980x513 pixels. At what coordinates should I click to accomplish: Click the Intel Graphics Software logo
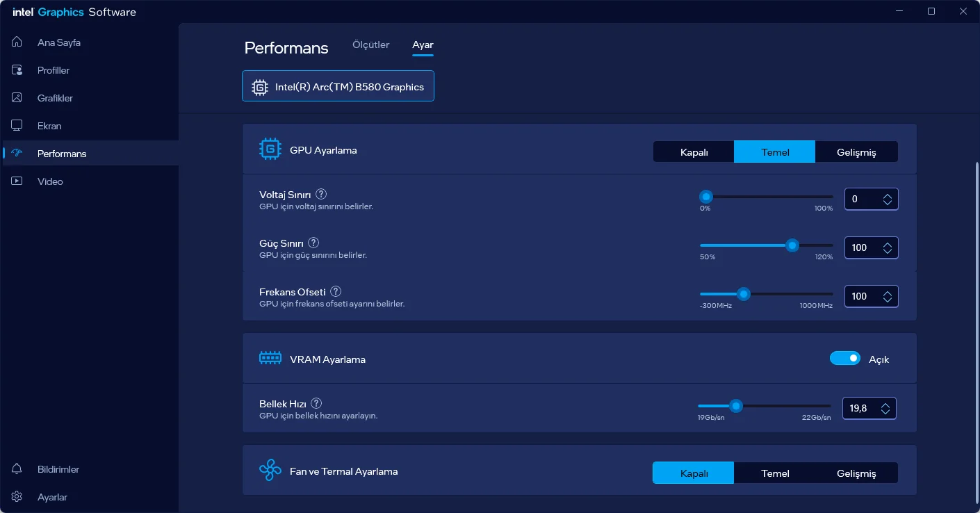(x=74, y=12)
